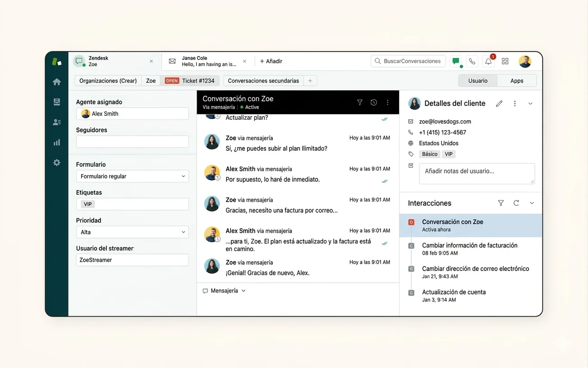Select the Views icon in sidebar
This screenshot has height=368, width=588.
56,101
